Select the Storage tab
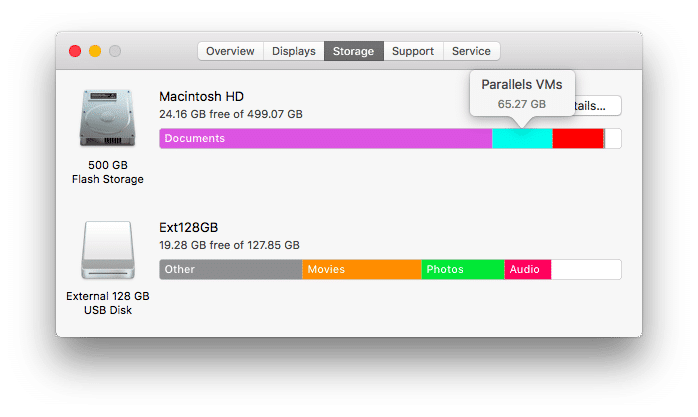The height and width of the screenshot is (417, 698). tap(353, 51)
